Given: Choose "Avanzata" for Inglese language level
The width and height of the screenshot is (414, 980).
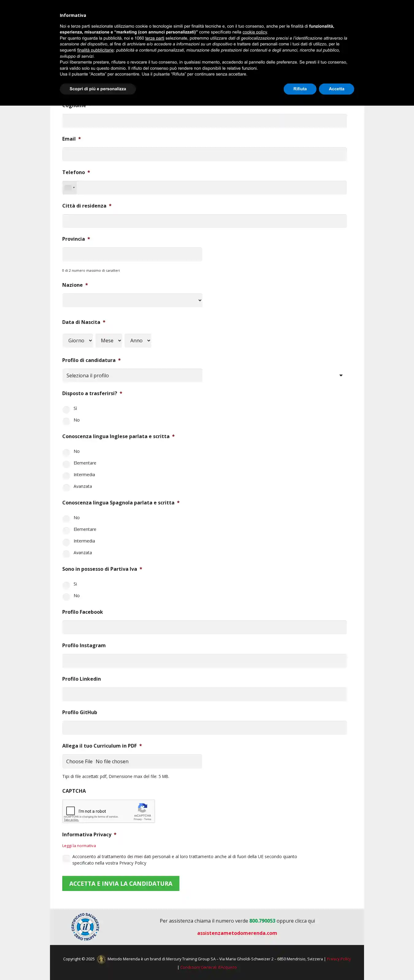Looking at the screenshot, I should click(66, 487).
